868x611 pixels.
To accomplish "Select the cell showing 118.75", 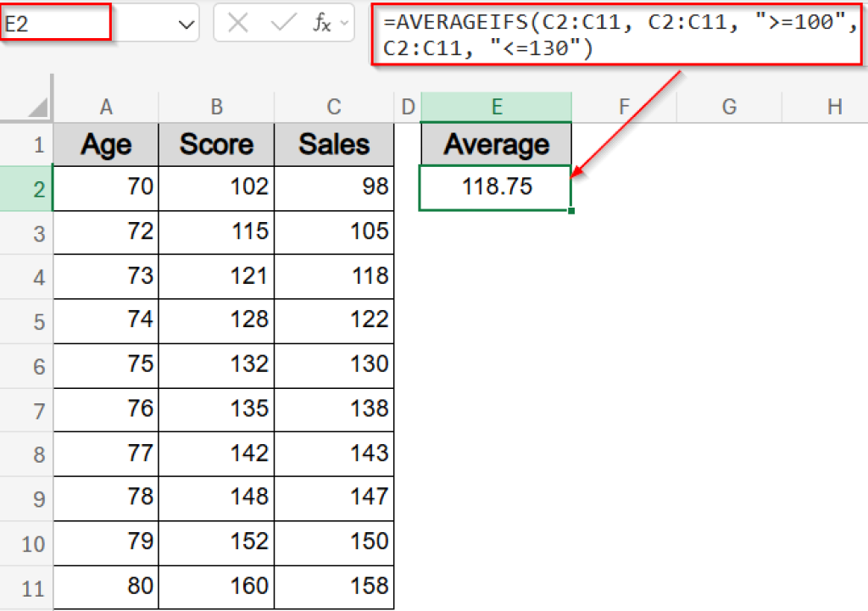I will [497, 188].
